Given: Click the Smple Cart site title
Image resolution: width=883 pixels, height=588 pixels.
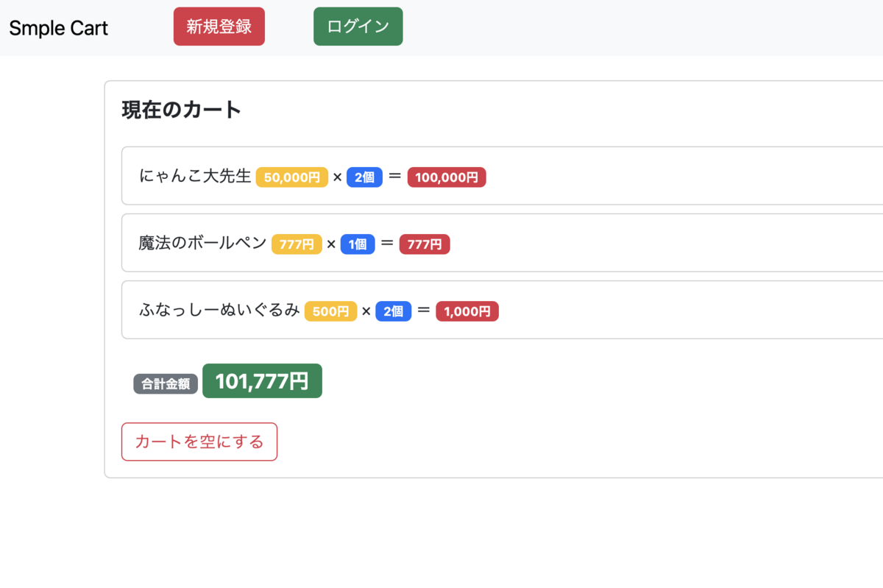Looking at the screenshot, I should tap(58, 27).
